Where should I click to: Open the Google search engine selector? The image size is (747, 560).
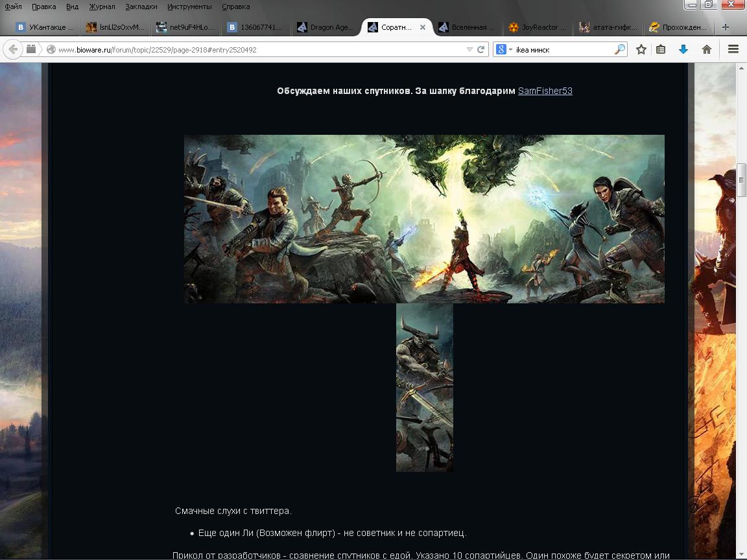point(504,49)
